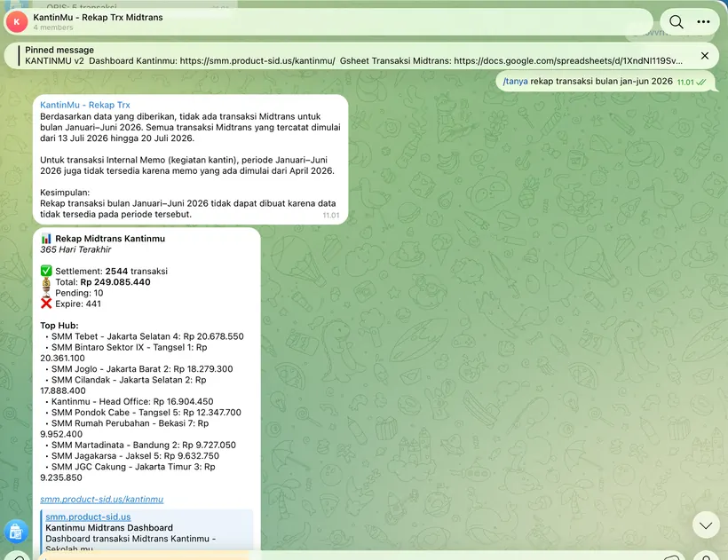Screen dimensions: 728x560
Task: Click SMM Martadinata - Bandung 2 entry
Action: 140,445
